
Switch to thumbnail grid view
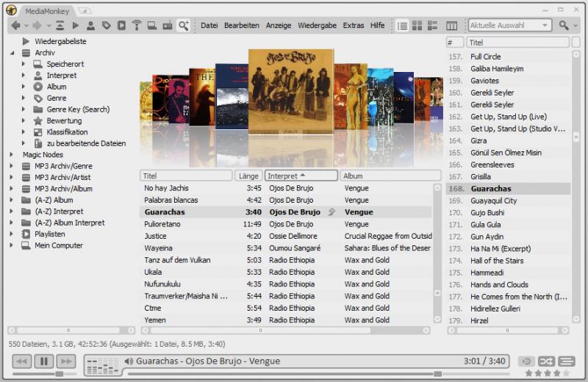point(417,26)
